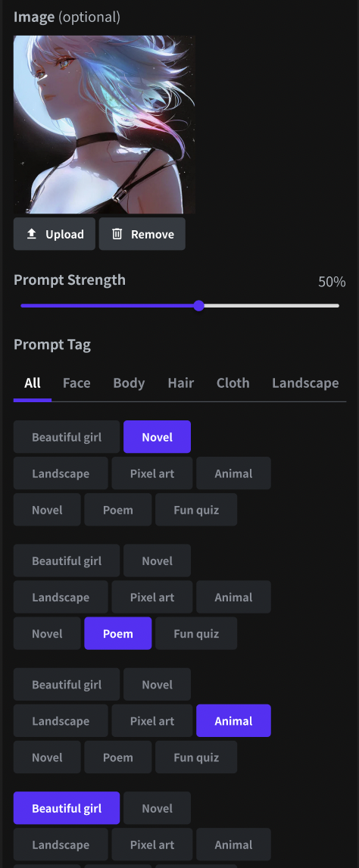Screen dimensions: 359x868
Task: Deselect the highlighted Novel tag in first group
Action: click(x=157, y=437)
